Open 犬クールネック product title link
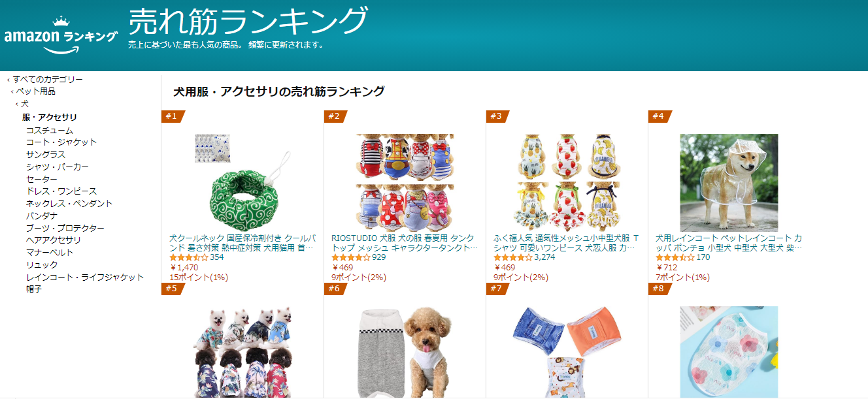 [242, 243]
